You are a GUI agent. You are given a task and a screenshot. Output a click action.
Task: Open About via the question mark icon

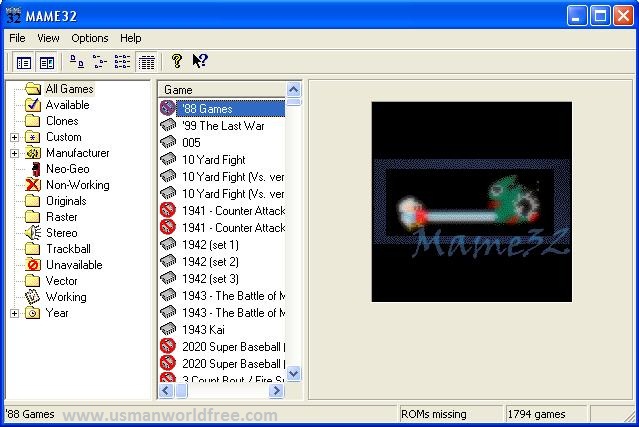177,61
